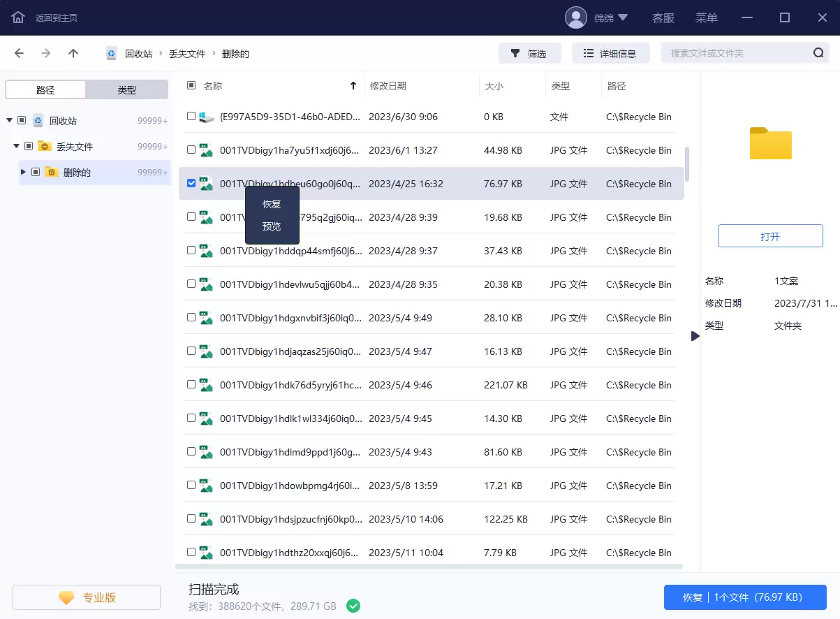Collapse the 回收站 tree node

tap(9, 120)
